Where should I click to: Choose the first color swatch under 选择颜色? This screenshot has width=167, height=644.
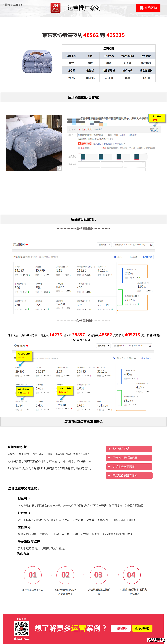(83, 157)
